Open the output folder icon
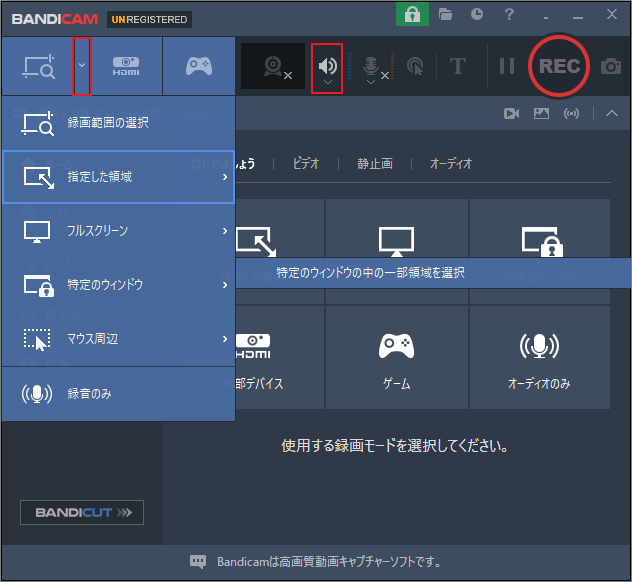The width and height of the screenshot is (632, 582). tap(445, 15)
